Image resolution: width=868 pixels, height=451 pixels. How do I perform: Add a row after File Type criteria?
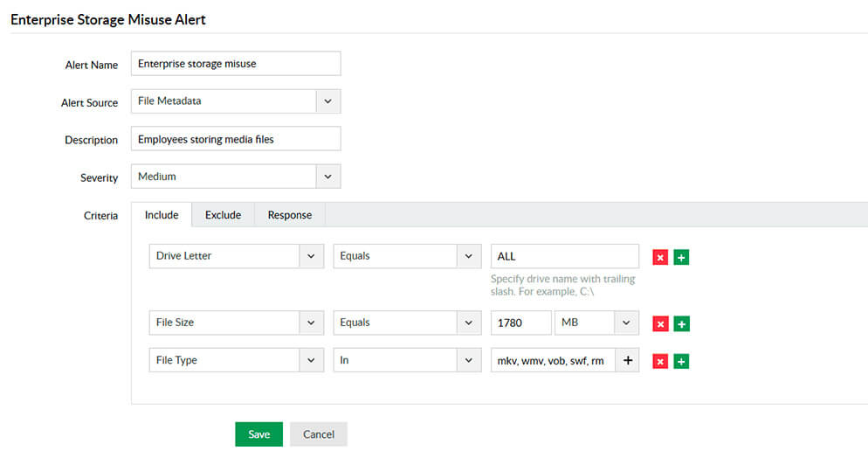(681, 361)
